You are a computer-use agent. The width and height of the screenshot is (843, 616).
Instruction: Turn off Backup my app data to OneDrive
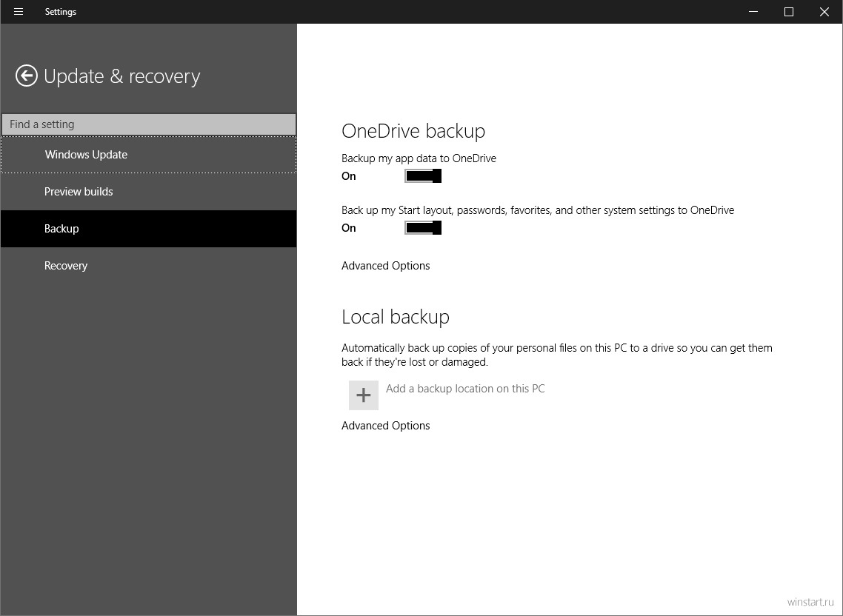pyautogui.click(x=423, y=175)
